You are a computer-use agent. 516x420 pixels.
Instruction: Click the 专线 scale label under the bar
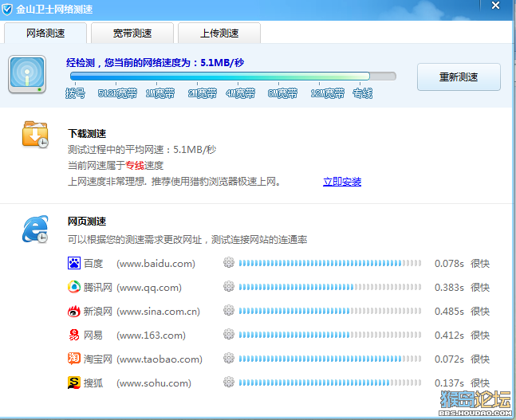362,94
